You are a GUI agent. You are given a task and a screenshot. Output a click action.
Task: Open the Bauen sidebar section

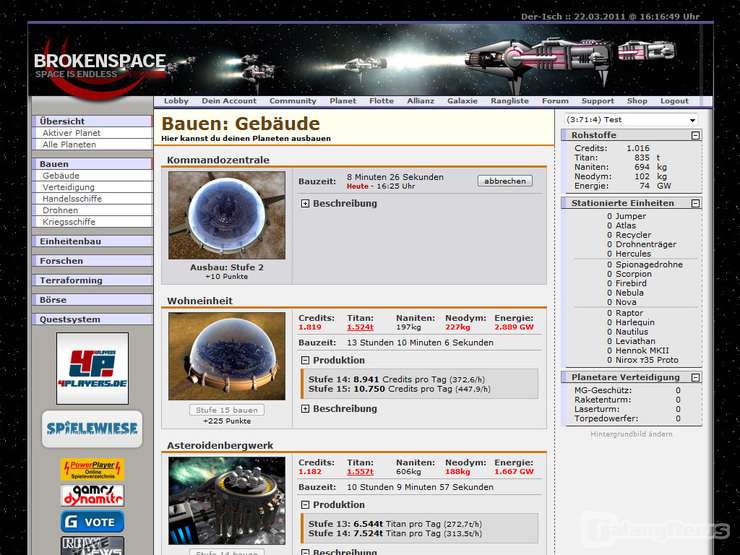[x=92, y=164]
